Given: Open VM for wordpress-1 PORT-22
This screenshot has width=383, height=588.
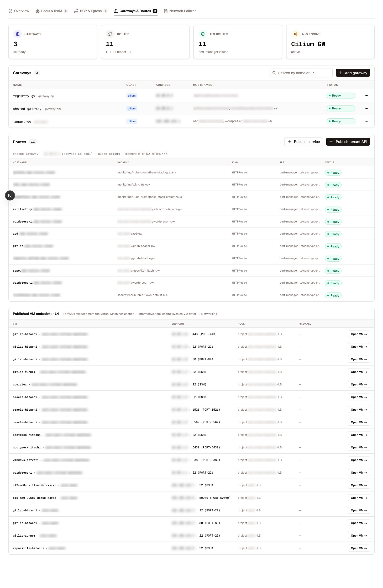Looking at the screenshot, I should [x=359, y=473].
